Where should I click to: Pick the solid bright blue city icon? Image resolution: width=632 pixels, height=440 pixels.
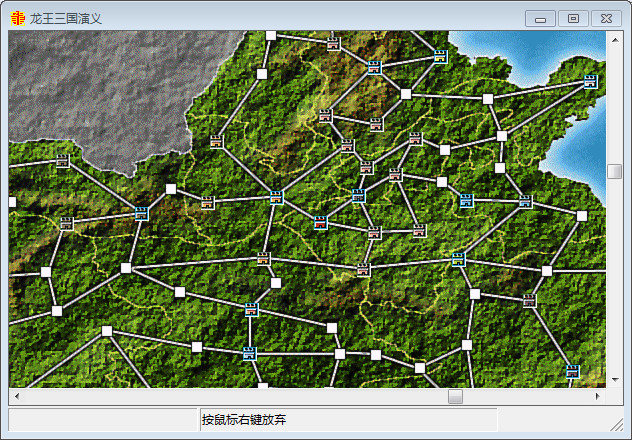click(x=466, y=201)
